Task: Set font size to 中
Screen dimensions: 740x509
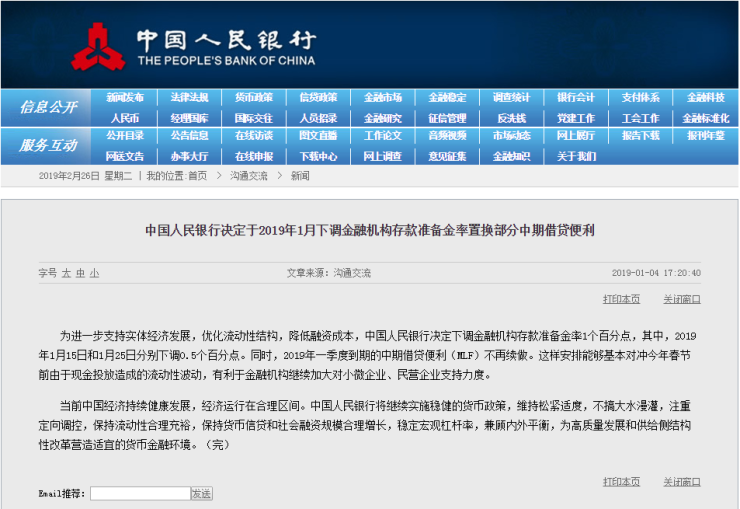Action: [80, 273]
